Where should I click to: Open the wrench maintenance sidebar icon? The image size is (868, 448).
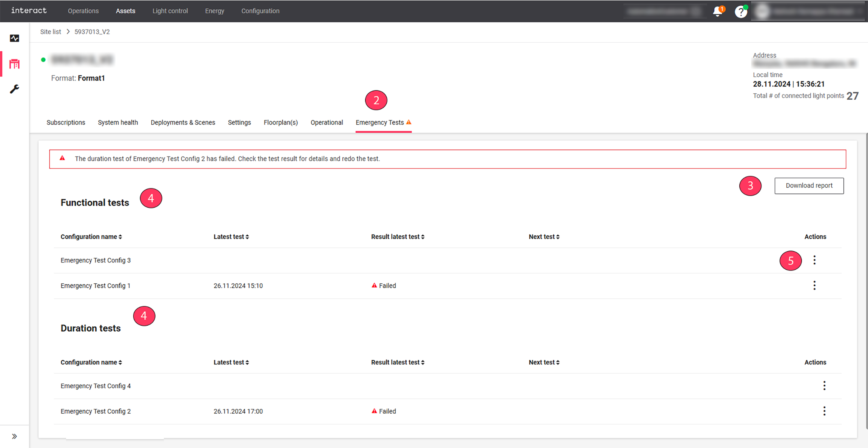point(14,89)
